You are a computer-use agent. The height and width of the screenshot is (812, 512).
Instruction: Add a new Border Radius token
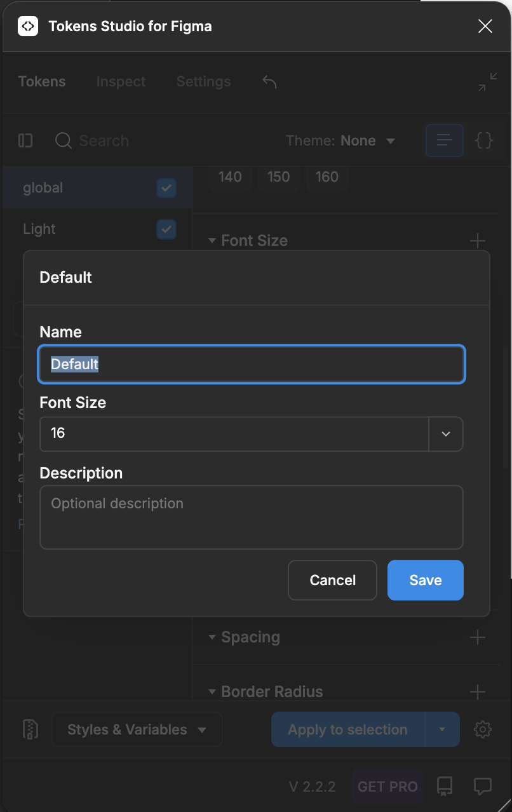click(477, 691)
